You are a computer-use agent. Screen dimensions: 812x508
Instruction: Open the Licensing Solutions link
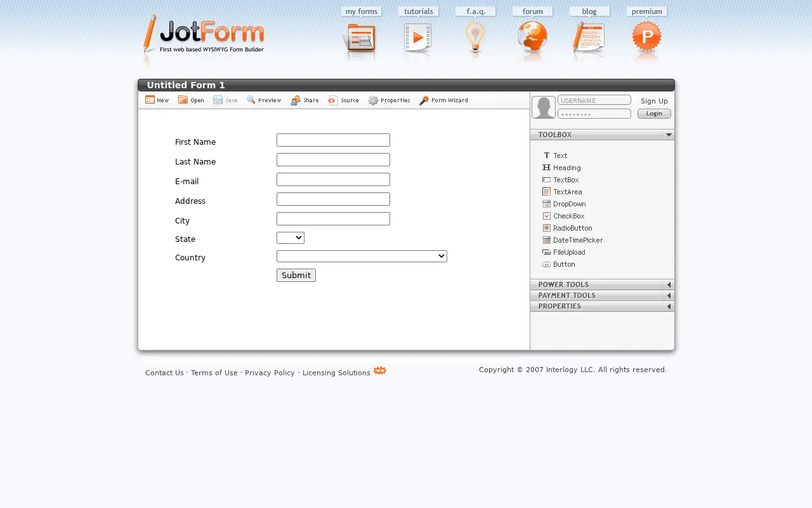[336, 373]
